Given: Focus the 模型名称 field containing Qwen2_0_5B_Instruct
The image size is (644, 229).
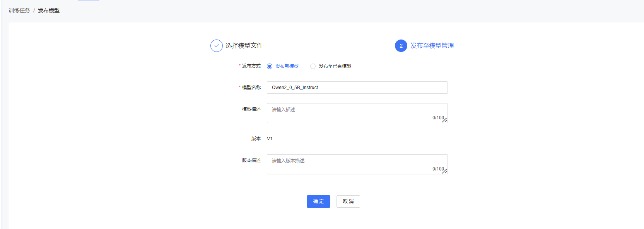Looking at the screenshot, I should point(357,88).
